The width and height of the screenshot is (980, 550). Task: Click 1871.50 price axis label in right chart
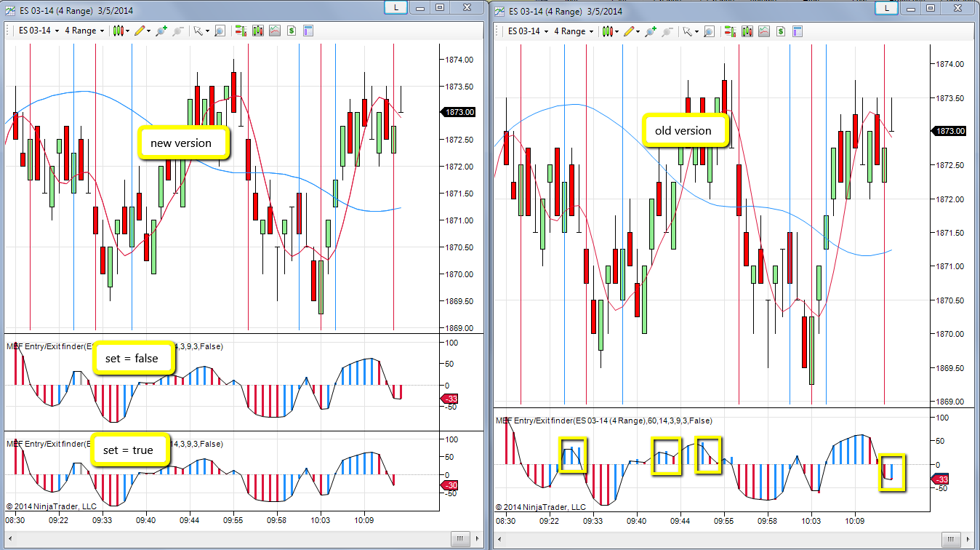point(949,233)
